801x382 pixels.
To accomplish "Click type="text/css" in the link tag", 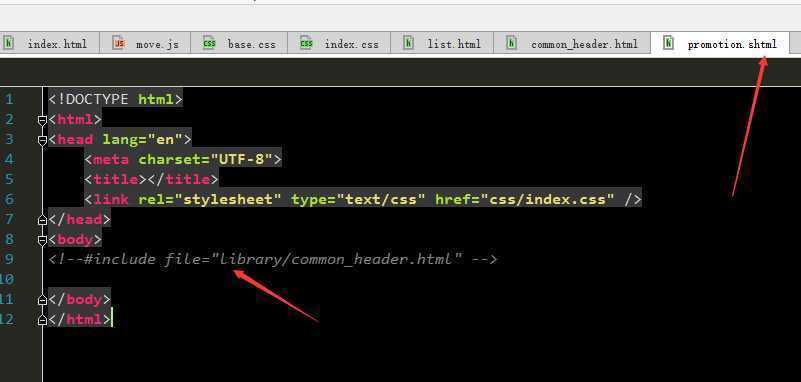I will pyautogui.click(x=358, y=199).
